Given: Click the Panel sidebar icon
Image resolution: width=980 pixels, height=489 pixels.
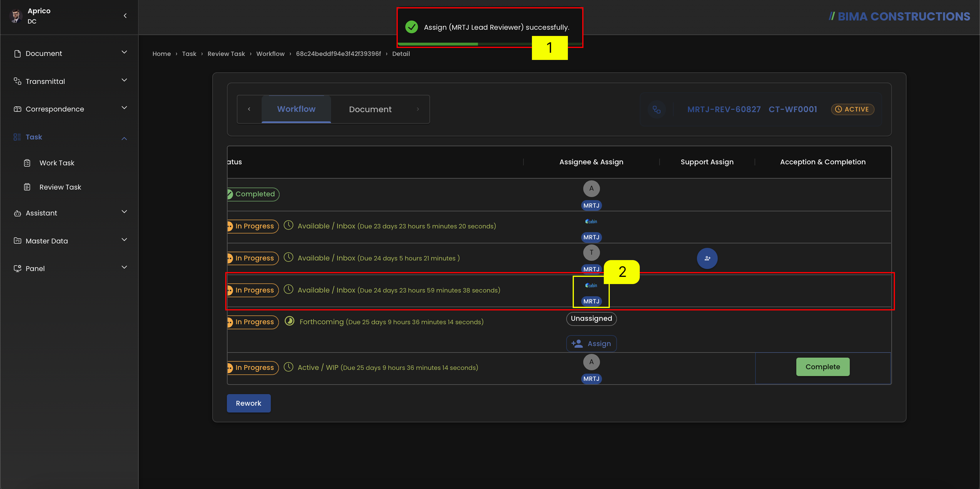Looking at the screenshot, I should point(17,268).
